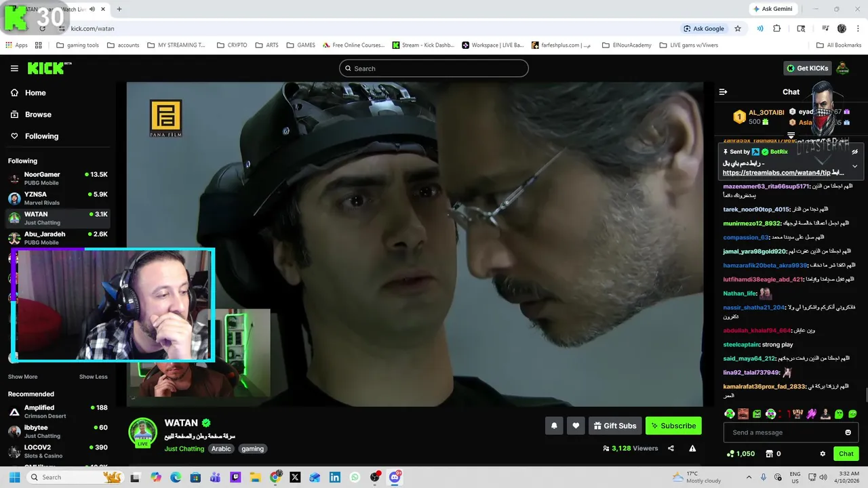Open Chrome extensions puzzle icon

(x=777, y=28)
